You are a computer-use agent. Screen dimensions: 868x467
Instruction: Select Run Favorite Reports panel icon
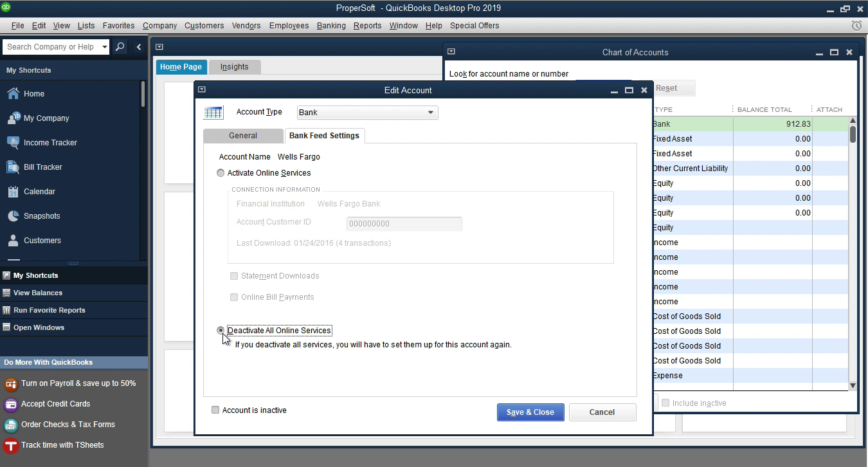point(6,310)
